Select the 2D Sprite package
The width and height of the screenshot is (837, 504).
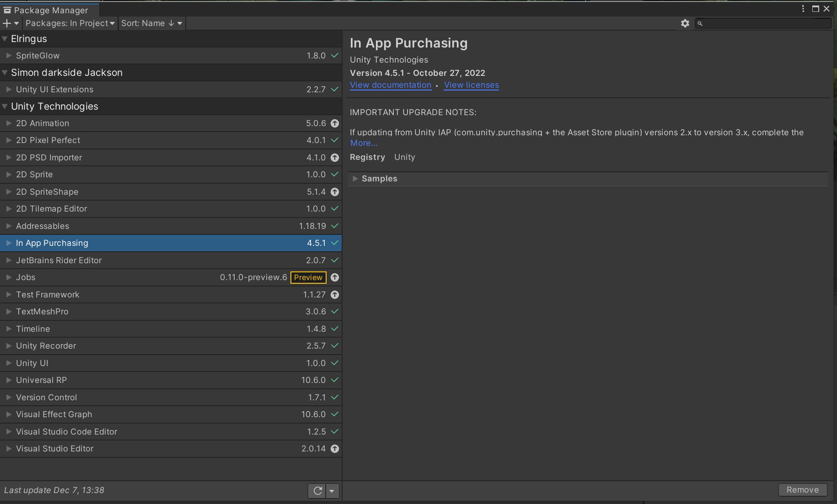pos(171,175)
